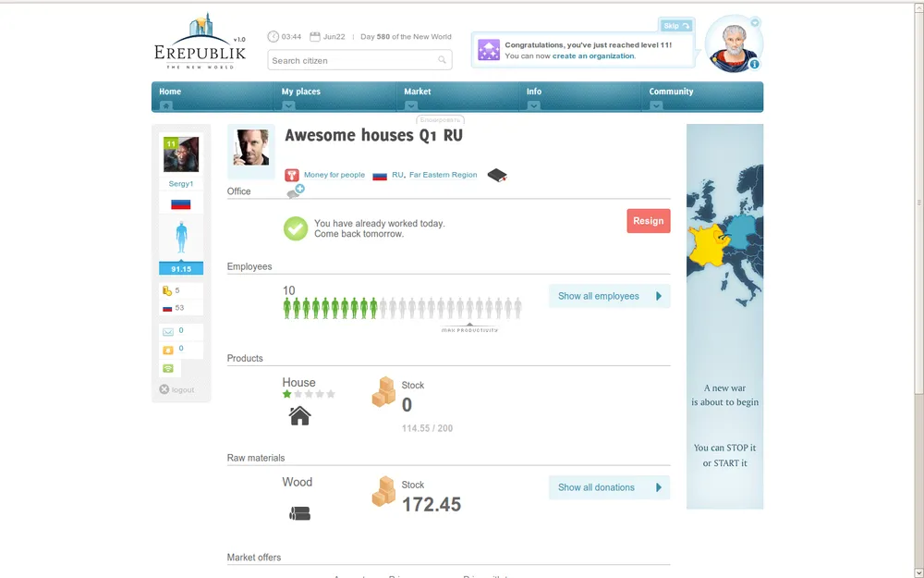Viewport: 924px width, 578px height.
Task: Skip the level 11 congratulations message
Action: 676,25
